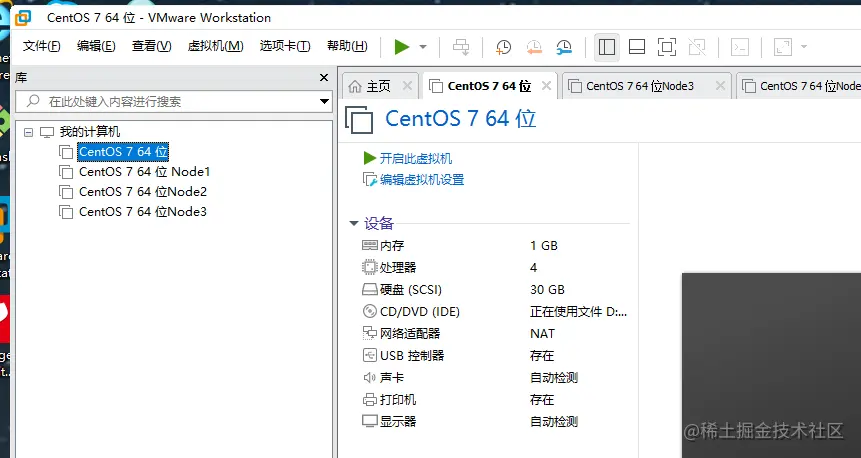
Task: Open the power options dropdown arrow beside play
Action: [423, 47]
